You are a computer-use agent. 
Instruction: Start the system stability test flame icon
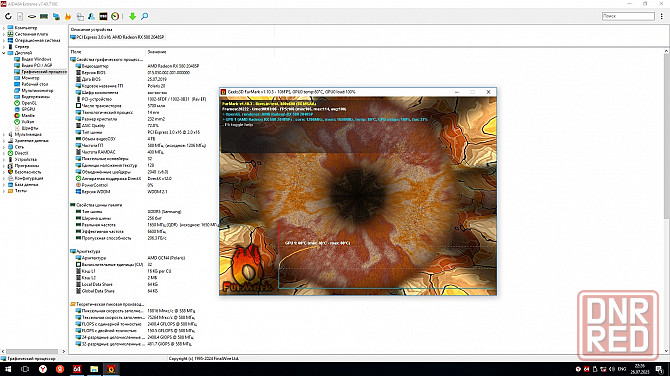coord(68,16)
